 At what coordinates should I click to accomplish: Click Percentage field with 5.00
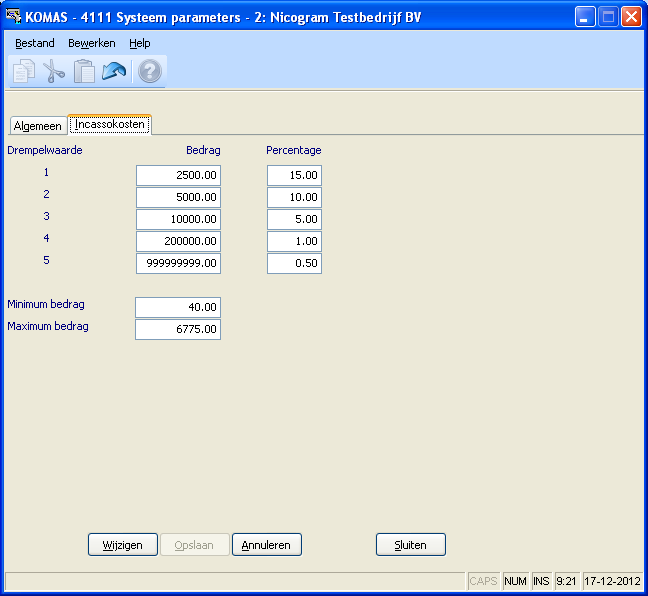tap(294, 219)
